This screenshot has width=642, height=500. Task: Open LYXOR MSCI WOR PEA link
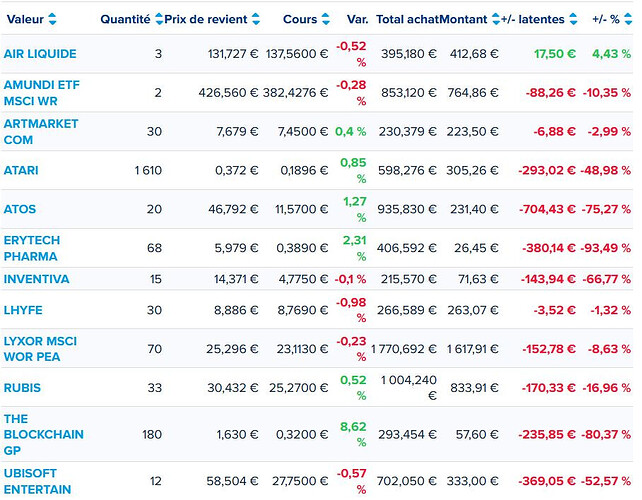[40, 349]
